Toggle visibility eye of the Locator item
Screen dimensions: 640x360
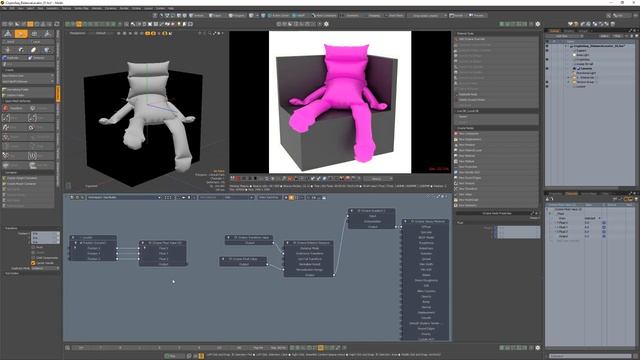[x=547, y=87]
